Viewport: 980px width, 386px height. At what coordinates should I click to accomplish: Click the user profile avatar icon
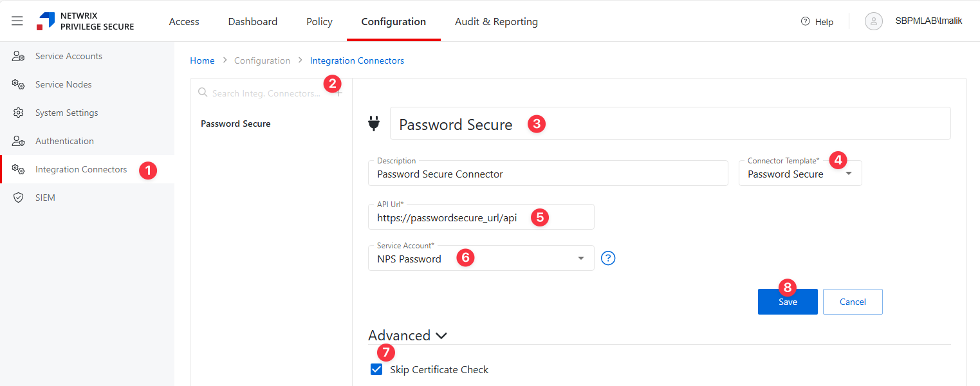pos(873,21)
